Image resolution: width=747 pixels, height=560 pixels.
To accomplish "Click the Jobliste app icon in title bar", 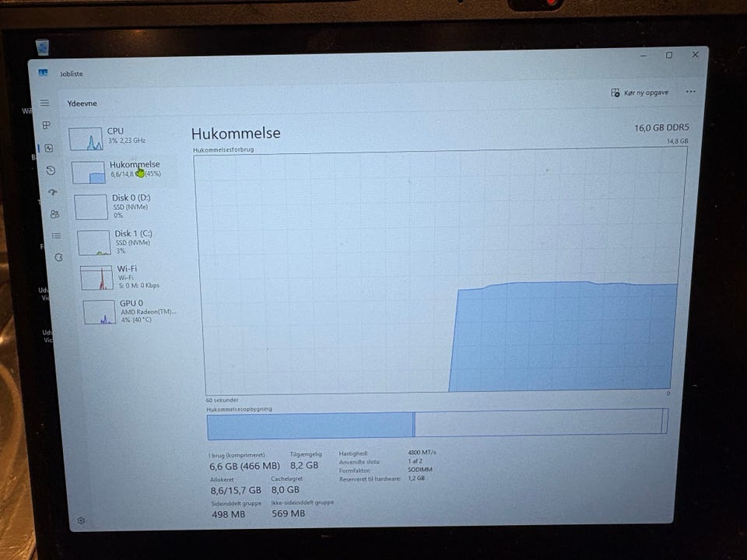I will (x=43, y=72).
